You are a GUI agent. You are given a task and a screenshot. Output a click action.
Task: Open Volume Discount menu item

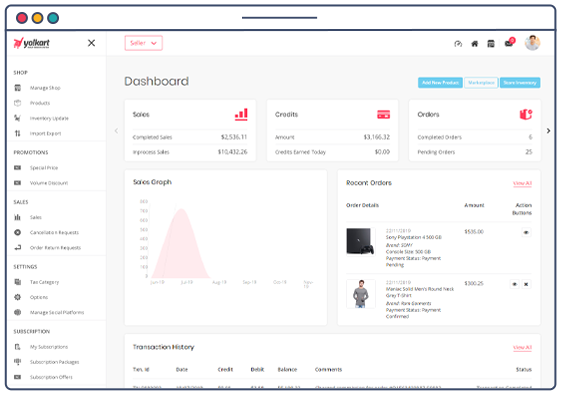point(49,183)
